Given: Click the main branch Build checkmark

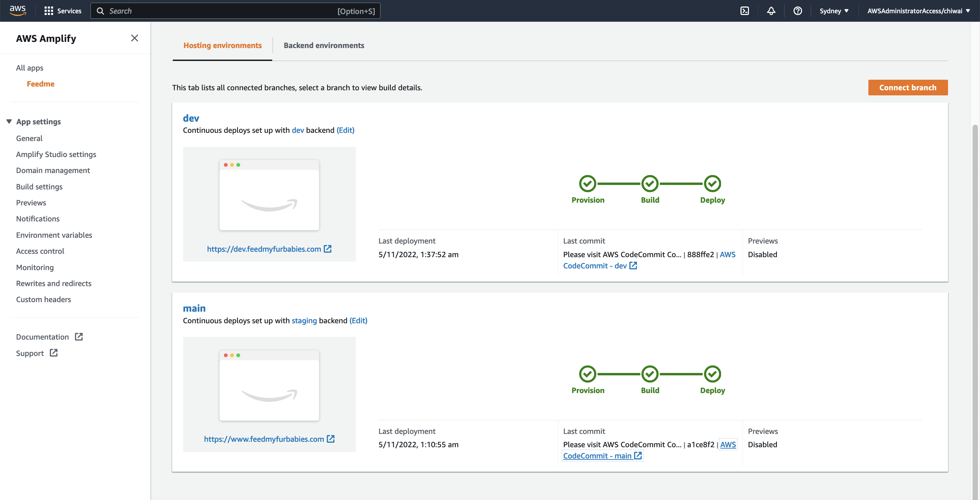Looking at the screenshot, I should click(x=650, y=374).
